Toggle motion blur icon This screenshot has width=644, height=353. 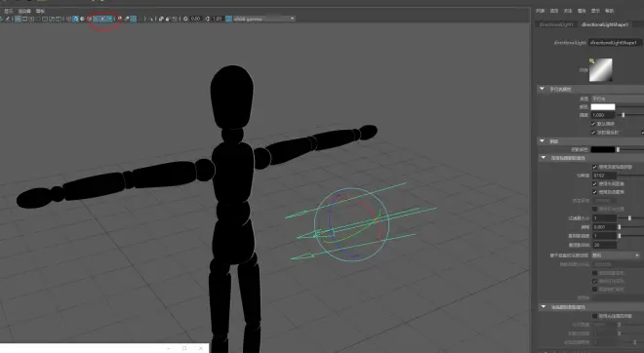point(127,19)
